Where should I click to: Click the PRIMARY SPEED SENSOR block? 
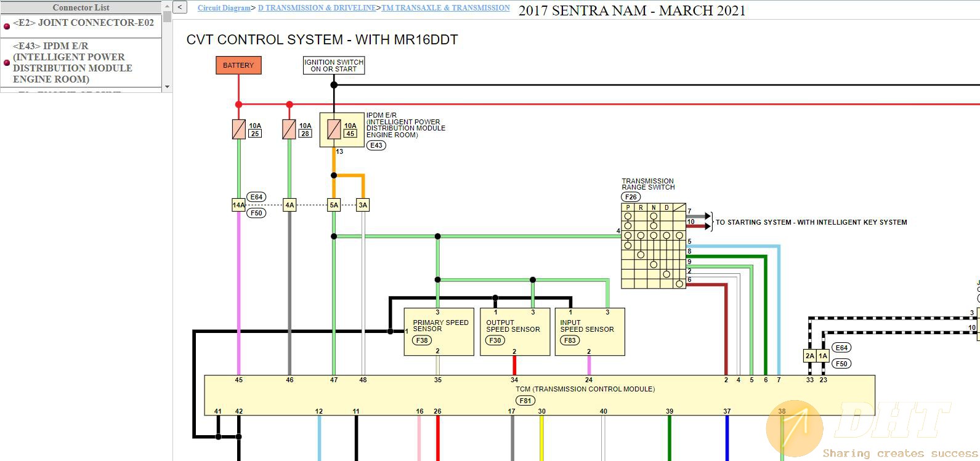click(439, 332)
